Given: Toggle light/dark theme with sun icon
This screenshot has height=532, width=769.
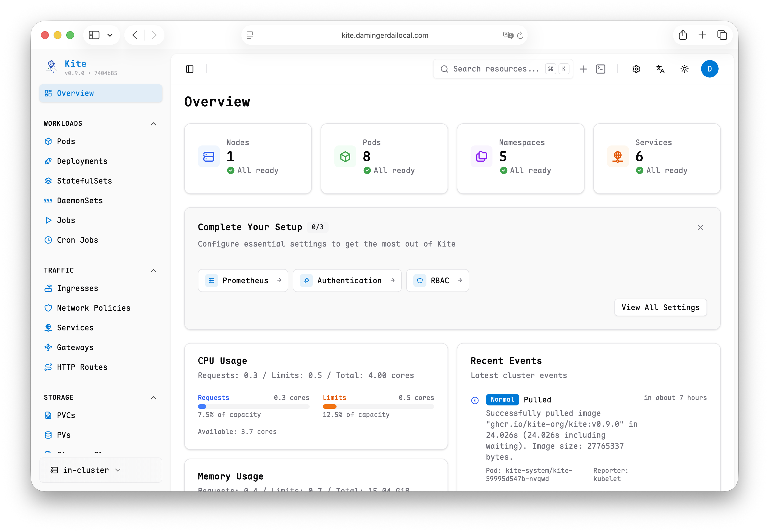Looking at the screenshot, I should 684,69.
